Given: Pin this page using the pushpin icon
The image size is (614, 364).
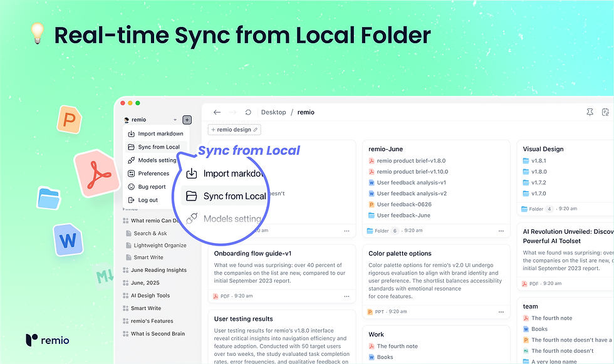Looking at the screenshot, I should pyautogui.click(x=590, y=112).
